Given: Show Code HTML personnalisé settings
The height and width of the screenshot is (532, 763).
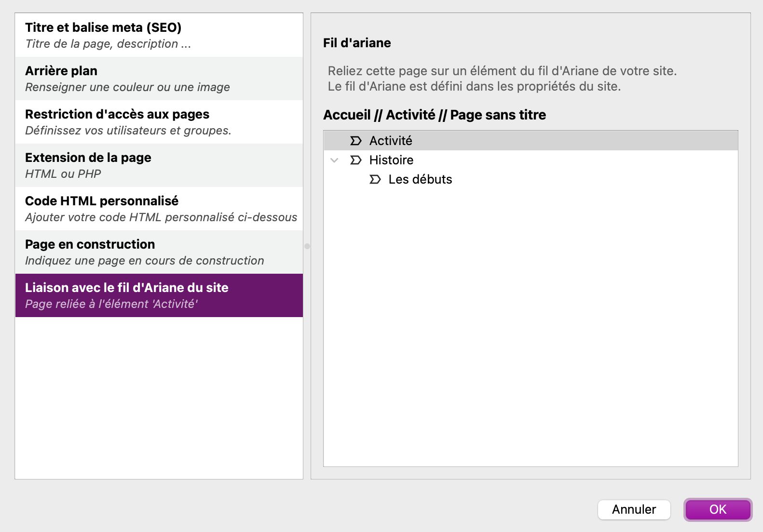Looking at the screenshot, I should coord(159,209).
